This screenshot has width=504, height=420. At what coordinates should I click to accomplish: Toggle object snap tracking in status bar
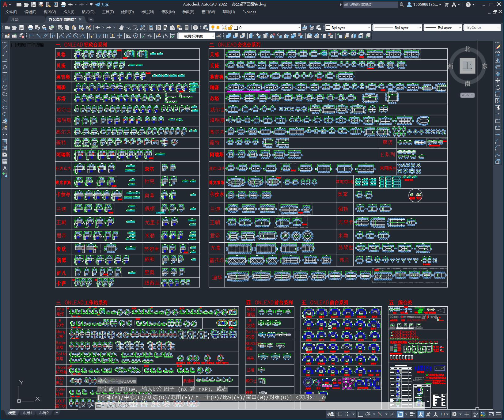point(392,414)
